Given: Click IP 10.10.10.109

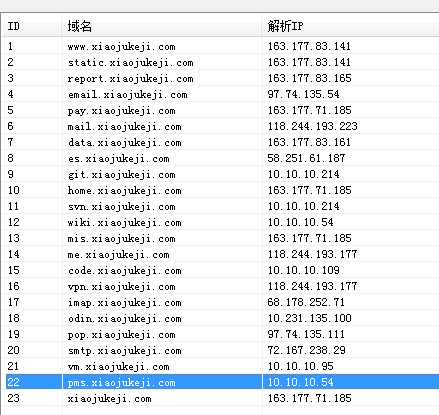Looking at the screenshot, I should 303,270.
